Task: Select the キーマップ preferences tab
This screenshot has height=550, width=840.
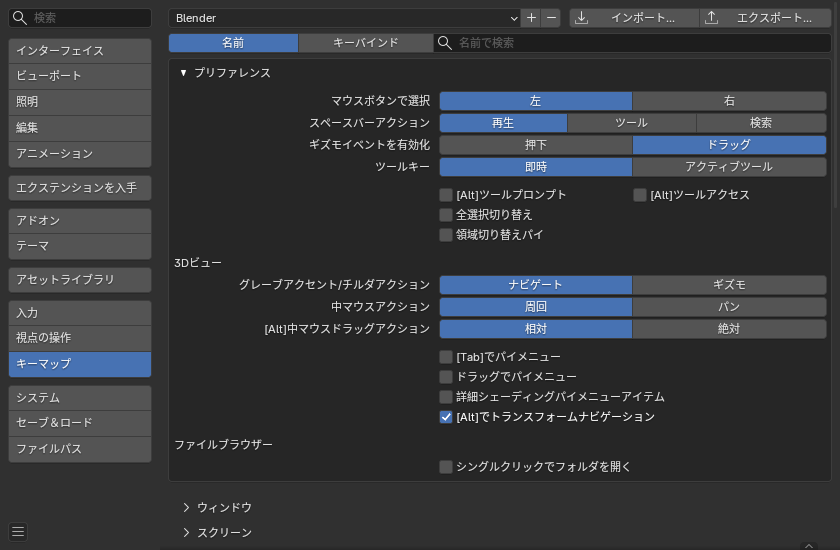Action: coord(80,364)
